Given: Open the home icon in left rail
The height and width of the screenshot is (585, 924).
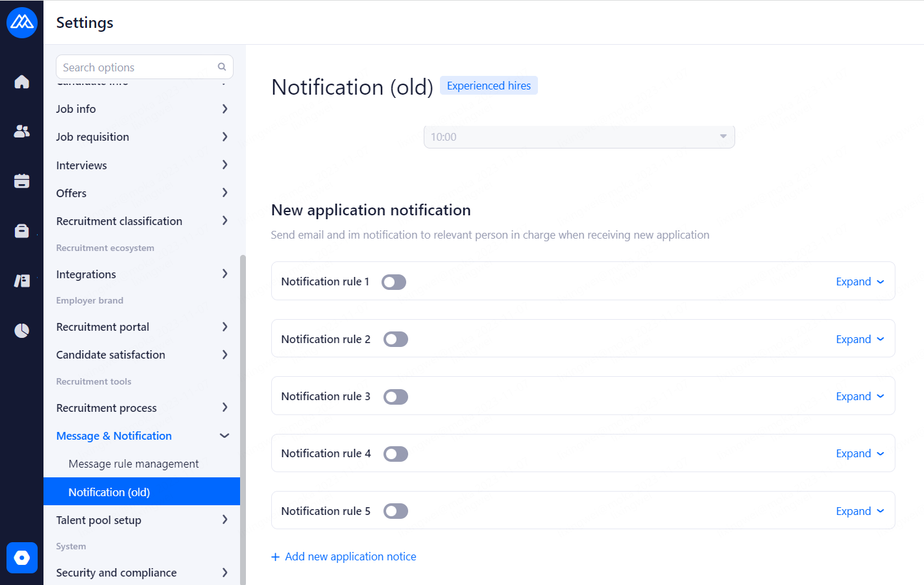Looking at the screenshot, I should tap(21, 82).
